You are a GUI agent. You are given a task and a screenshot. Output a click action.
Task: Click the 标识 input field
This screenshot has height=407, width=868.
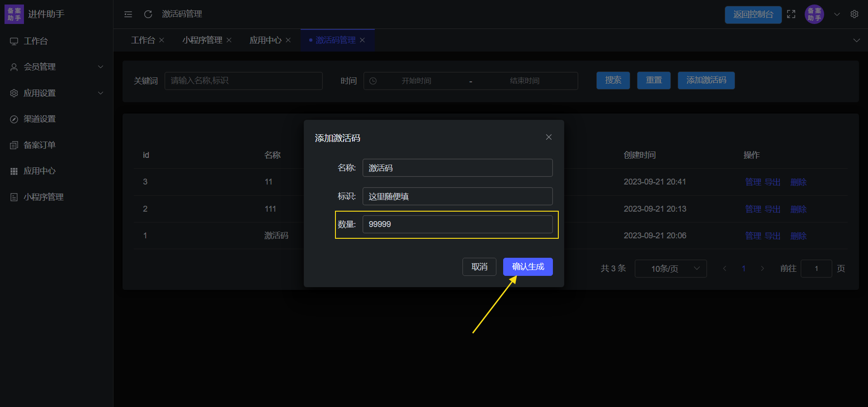pyautogui.click(x=457, y=196)
